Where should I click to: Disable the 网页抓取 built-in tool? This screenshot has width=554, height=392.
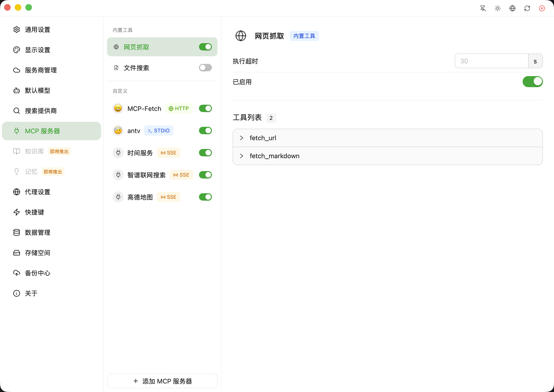pos(205,47)
